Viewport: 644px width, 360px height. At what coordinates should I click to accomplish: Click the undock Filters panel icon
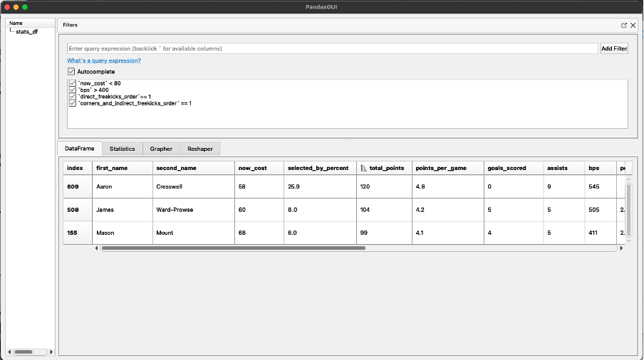[624, 25]
